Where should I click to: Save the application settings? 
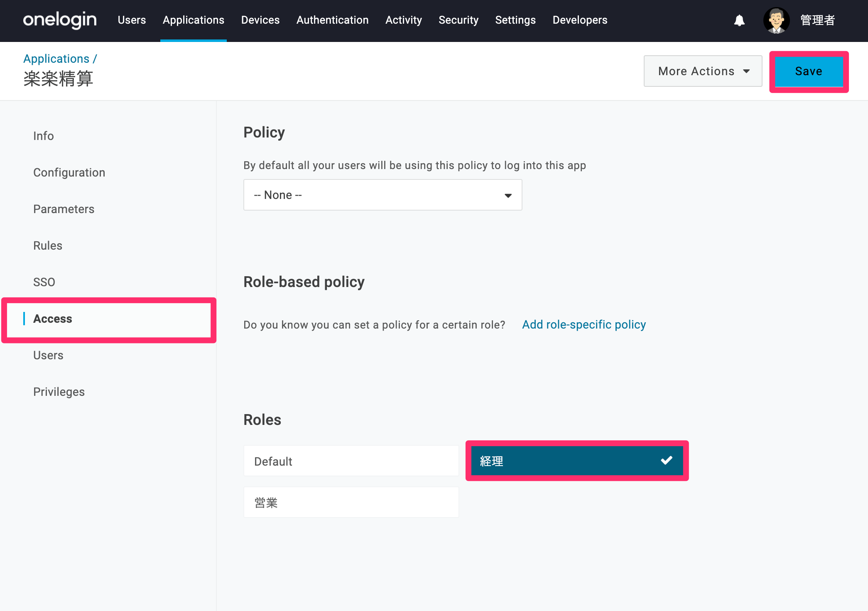point(809,71)
